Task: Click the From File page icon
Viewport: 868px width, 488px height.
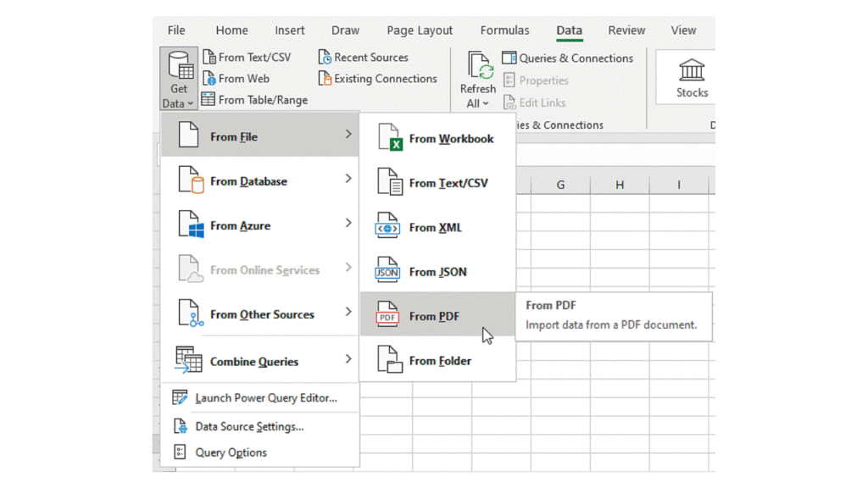Action: (188, 135)
